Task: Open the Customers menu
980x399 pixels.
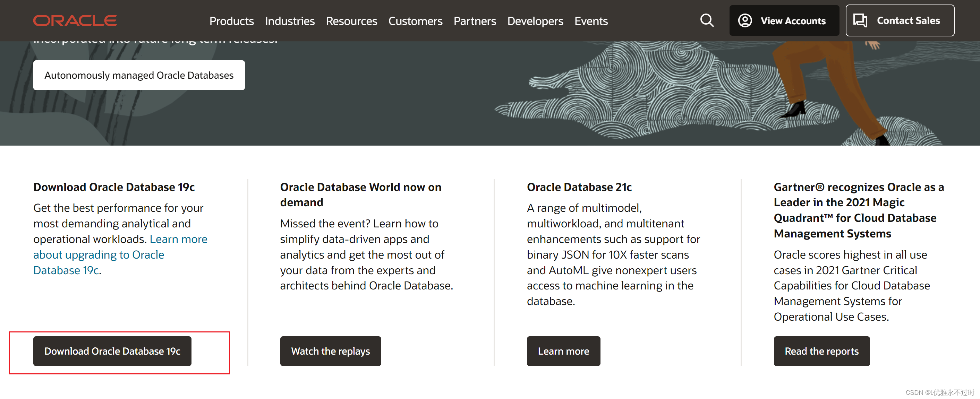Action: [415, 21]
